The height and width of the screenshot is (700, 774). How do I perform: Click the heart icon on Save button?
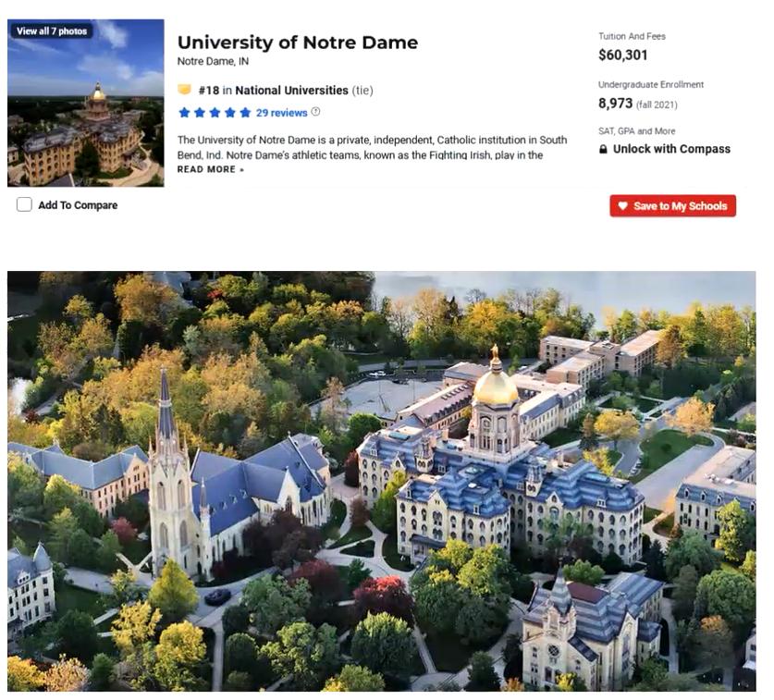[623, 206]
